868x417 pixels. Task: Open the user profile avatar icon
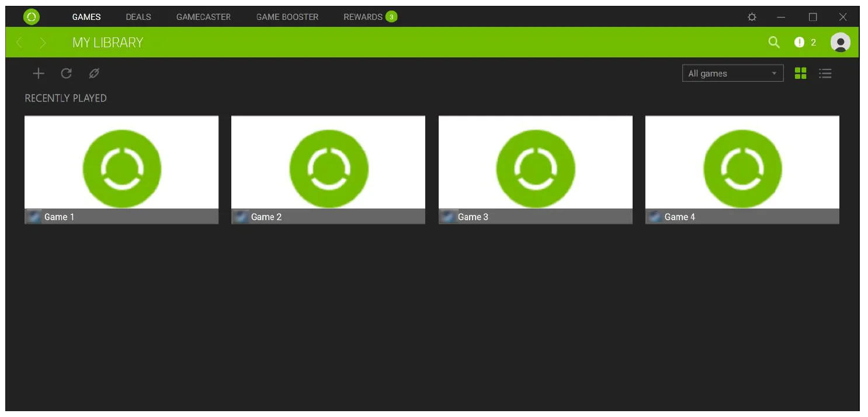[x=840, y=42]
